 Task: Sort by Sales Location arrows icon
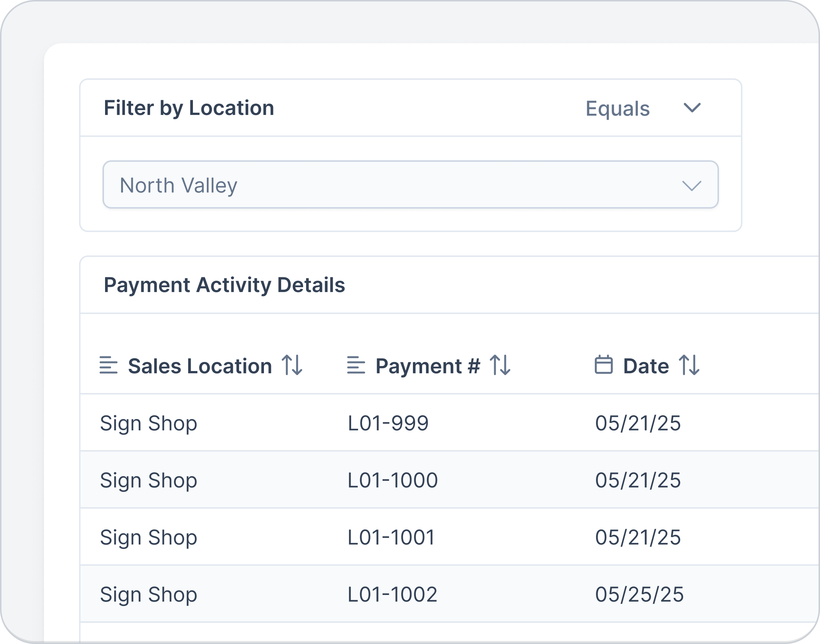click(292, 365)
